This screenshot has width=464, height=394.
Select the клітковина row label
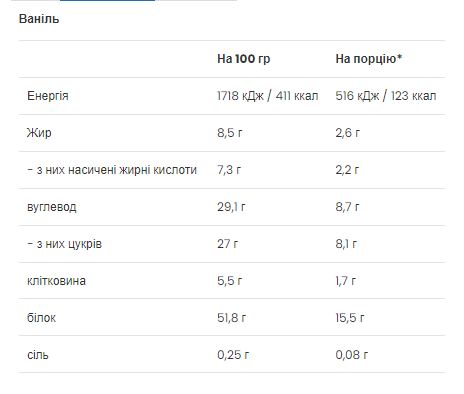point(56,281)
